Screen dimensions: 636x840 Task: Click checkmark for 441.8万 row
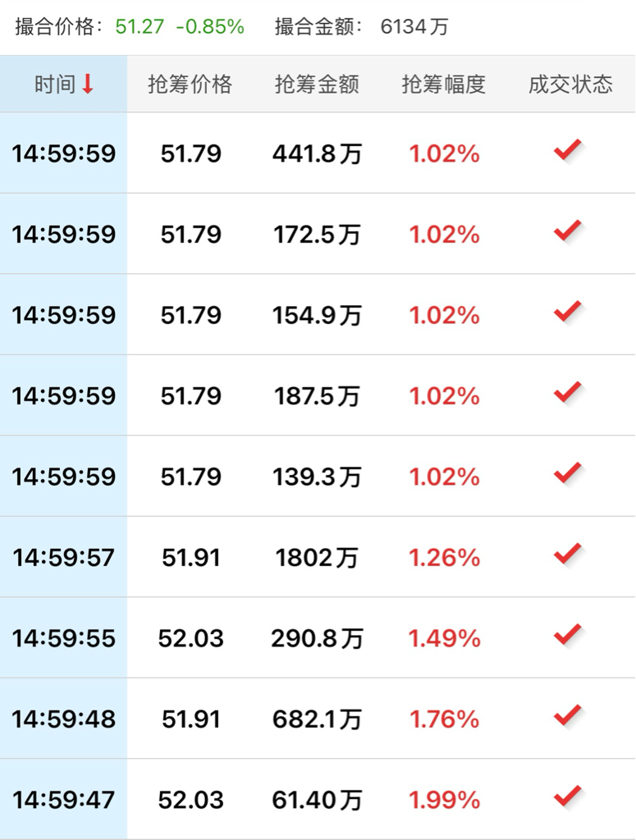coord(567,151)
